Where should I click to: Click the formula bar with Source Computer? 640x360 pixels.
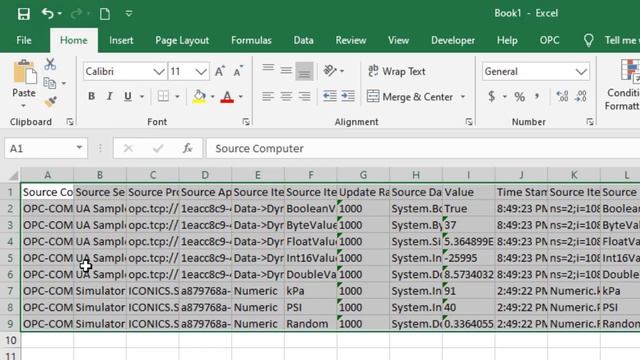tap(423, 149)
